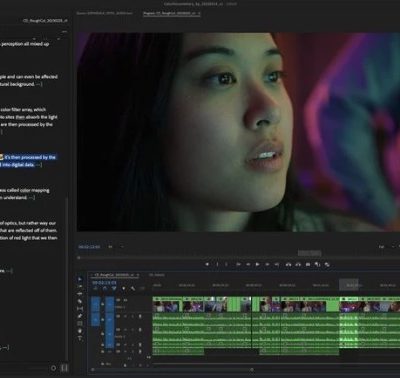Click the Extract button
The image size is (400, 378).
coord(298,264)
